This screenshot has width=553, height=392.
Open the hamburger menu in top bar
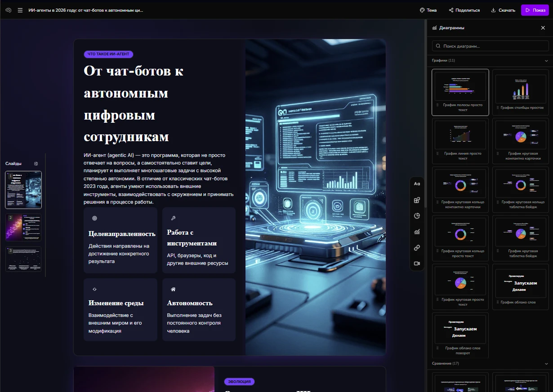click(20, 10)
